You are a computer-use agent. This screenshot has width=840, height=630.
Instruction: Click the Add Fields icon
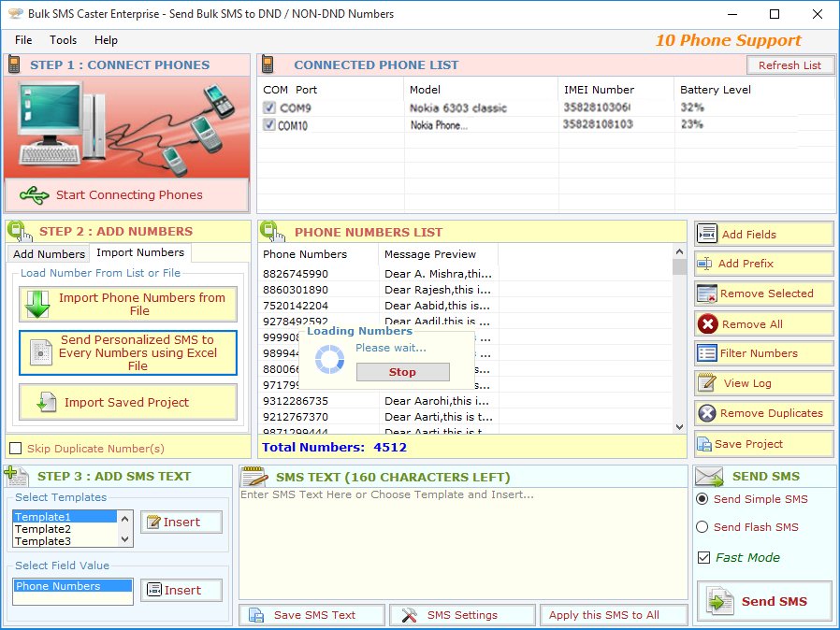click(x=706, y=234)
